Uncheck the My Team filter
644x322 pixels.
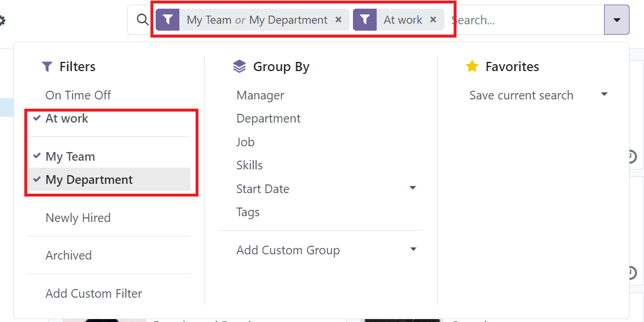(70, 157)
